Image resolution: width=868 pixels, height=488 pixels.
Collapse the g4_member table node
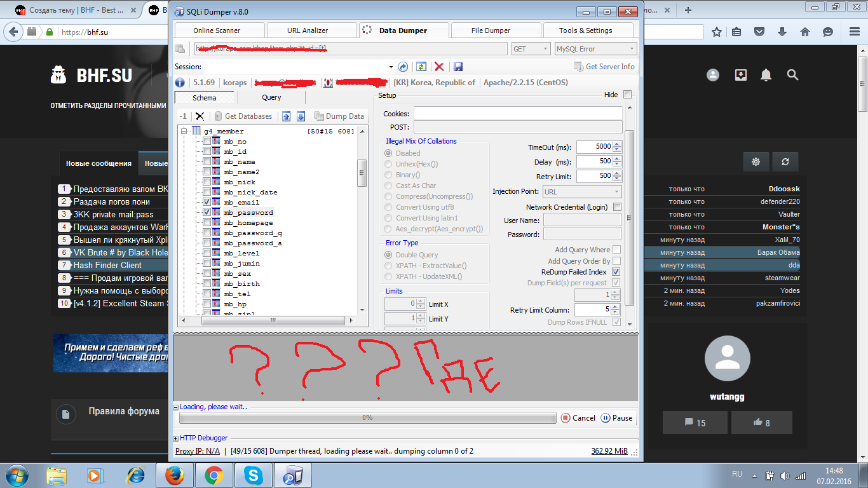[185, 131]
